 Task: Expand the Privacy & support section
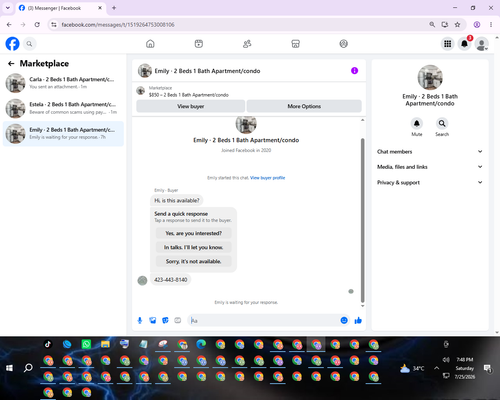430,182
